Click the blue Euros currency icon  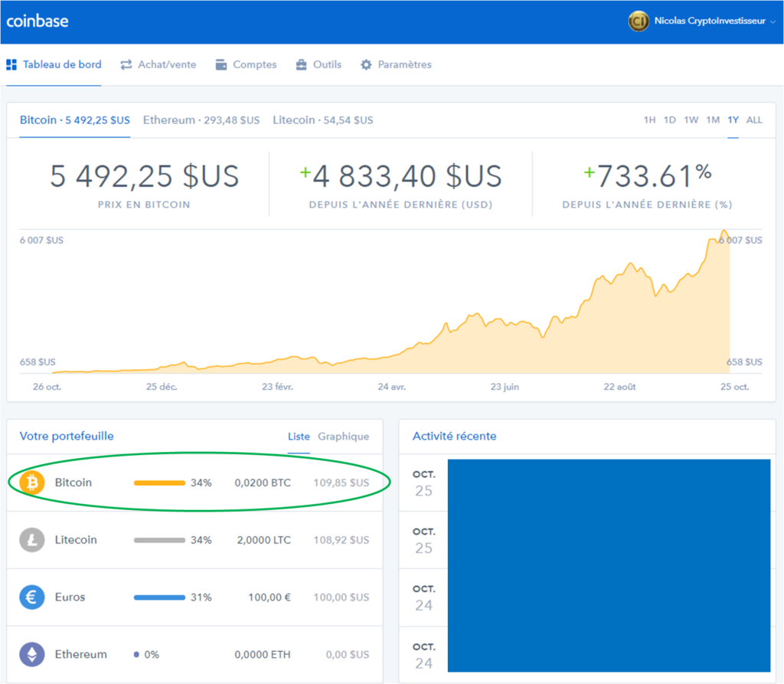(x=32, y=597)
